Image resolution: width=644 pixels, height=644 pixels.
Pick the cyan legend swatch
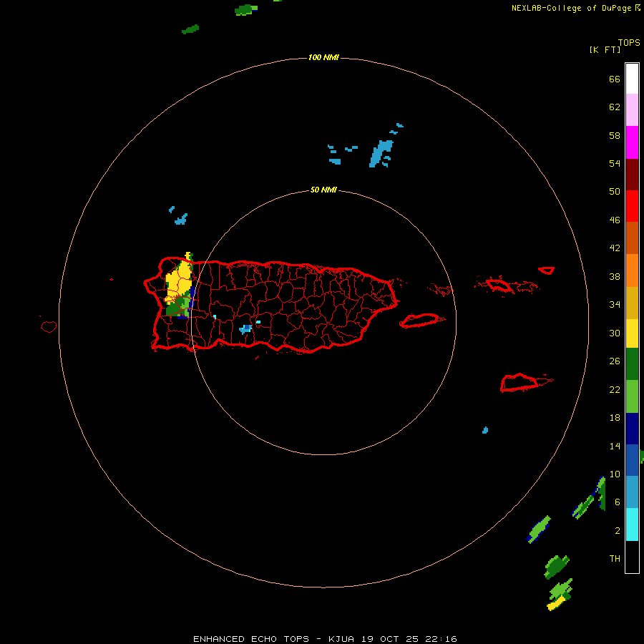[632, 525]
